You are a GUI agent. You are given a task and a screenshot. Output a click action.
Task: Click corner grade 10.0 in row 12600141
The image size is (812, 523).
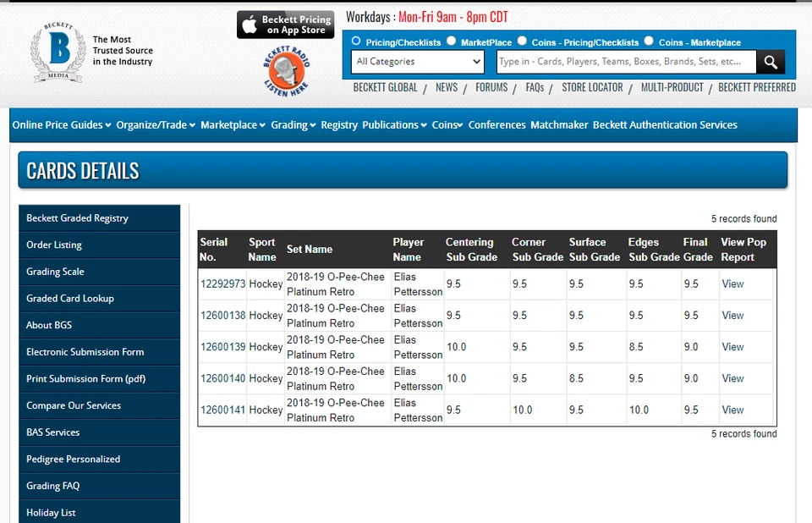[522, 410]
